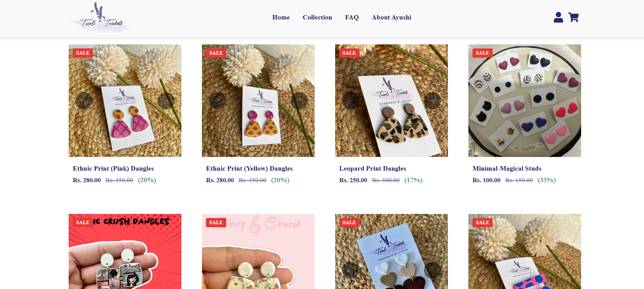Go to the Home menu item
This screenshot has height=289, width=644.
pos(281,17)
